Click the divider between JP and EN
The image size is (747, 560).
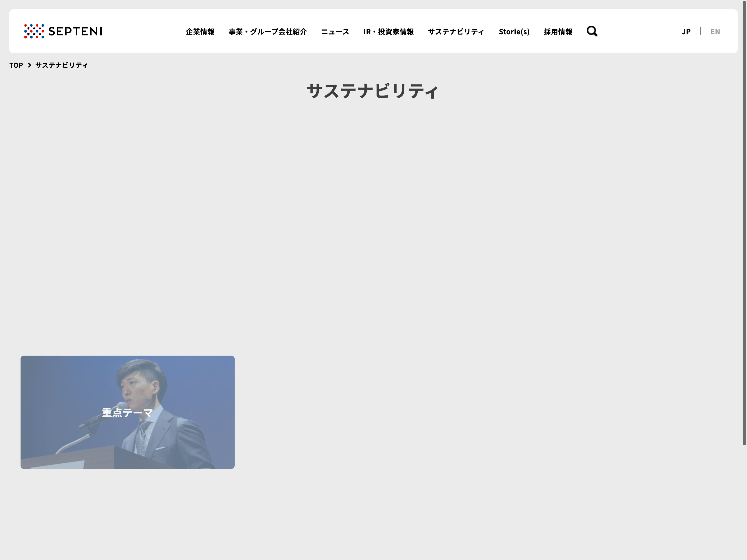point(701,31)
